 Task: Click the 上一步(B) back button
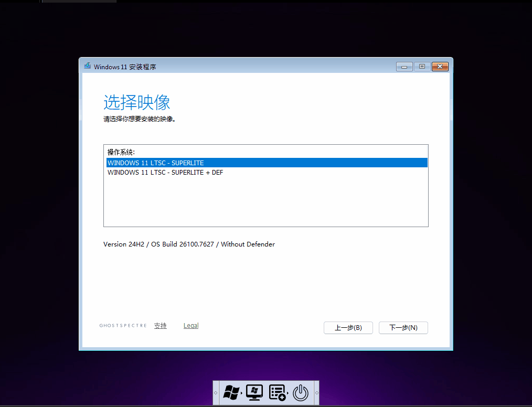point(348,328)
